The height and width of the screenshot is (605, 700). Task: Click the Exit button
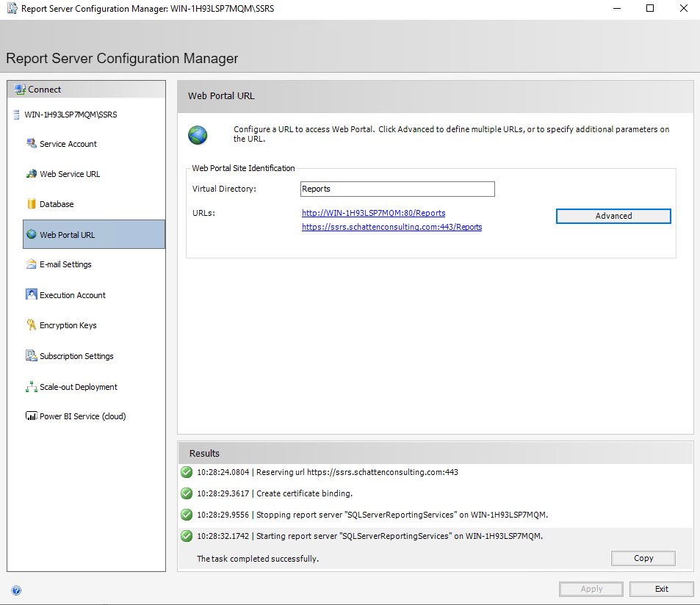click(x=660, y=588)
